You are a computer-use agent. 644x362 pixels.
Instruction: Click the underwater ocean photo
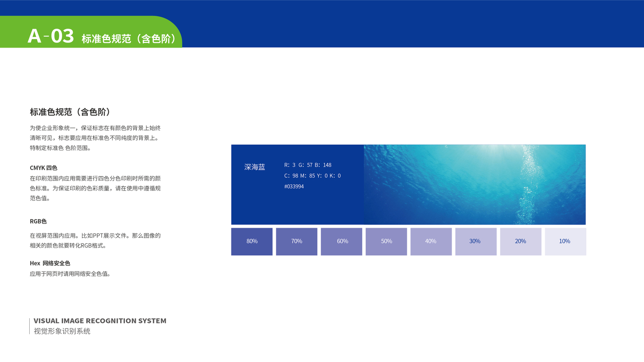[475, 185]
